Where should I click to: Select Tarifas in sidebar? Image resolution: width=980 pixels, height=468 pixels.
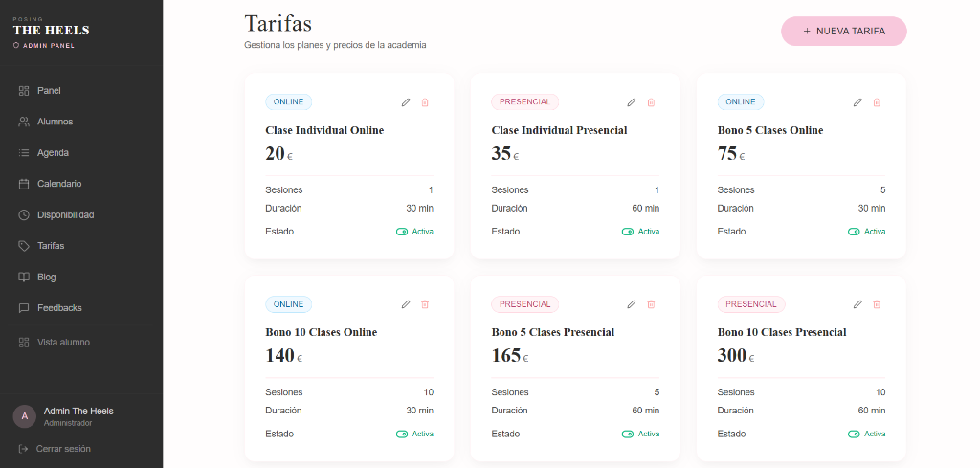click(81, 246)
